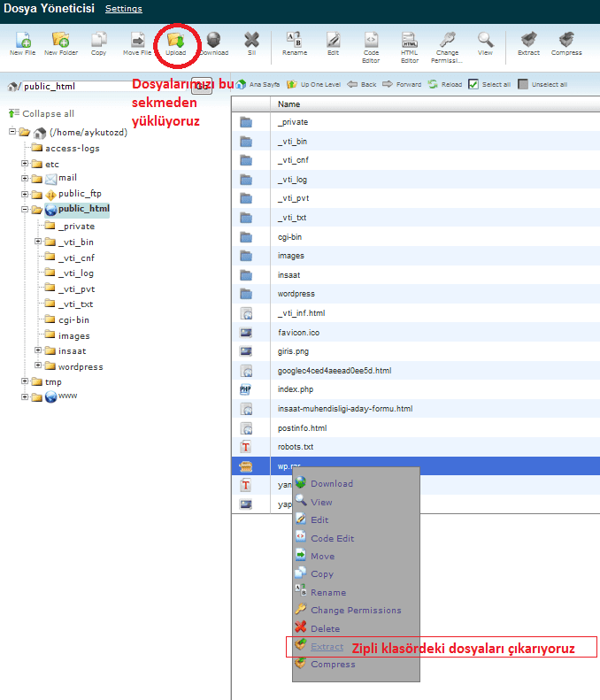This screenshot has width=600, height=700.
Task: Expand the wordpress tree node
Action: pyautogui.click(x=38, y=365)
